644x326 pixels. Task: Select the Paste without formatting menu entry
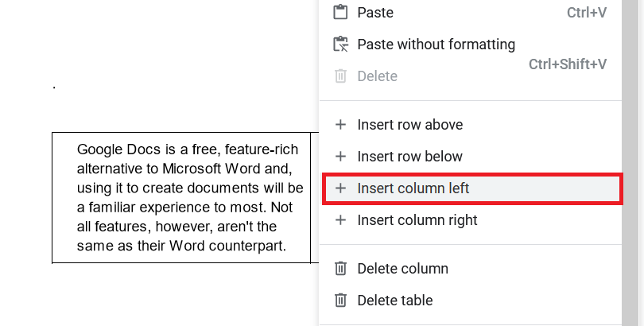click(436, 45)
